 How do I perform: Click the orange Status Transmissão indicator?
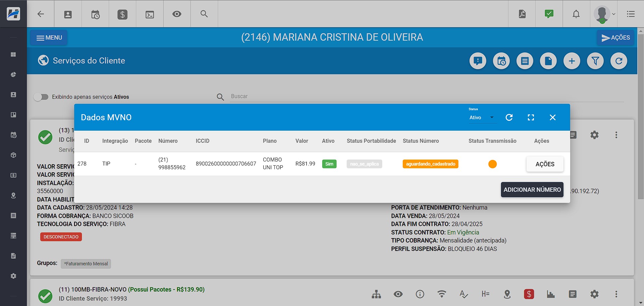(492, 164)
